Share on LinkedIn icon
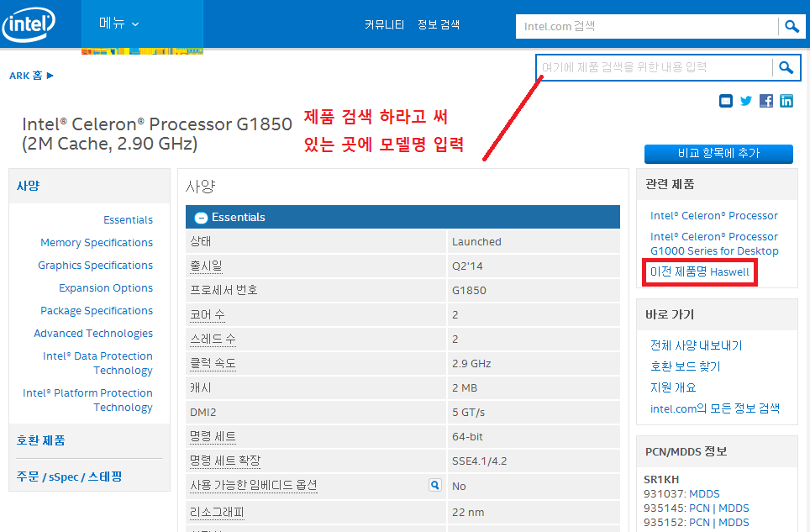810x532 pixels. pos(786,101)
